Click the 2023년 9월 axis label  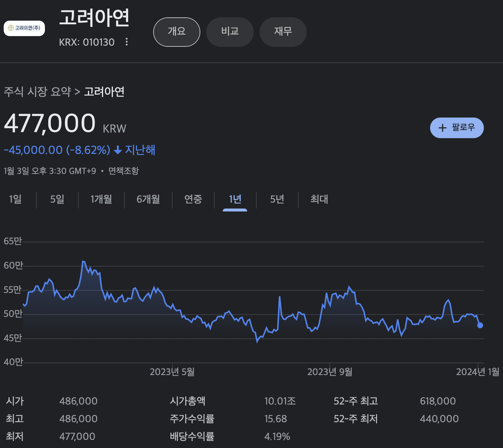[330, 372]
